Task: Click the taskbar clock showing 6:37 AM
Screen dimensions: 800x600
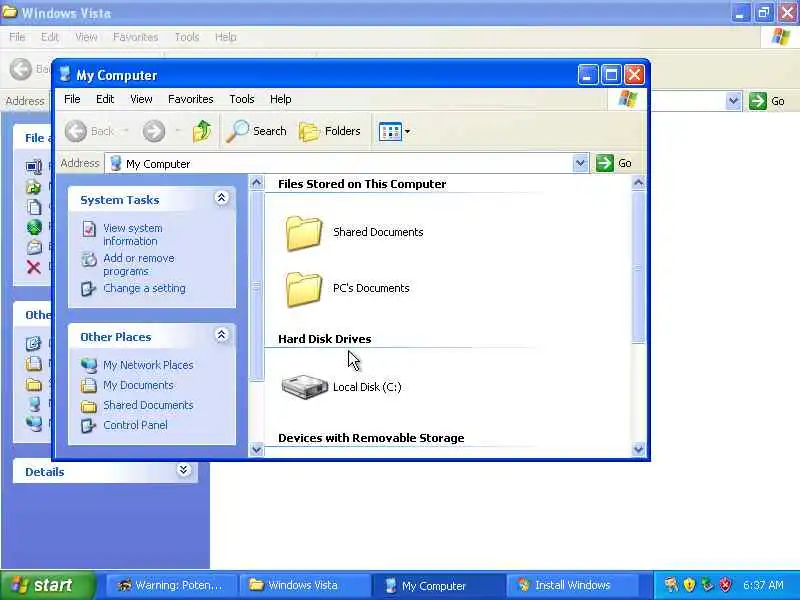Action: tap(763, 585)
